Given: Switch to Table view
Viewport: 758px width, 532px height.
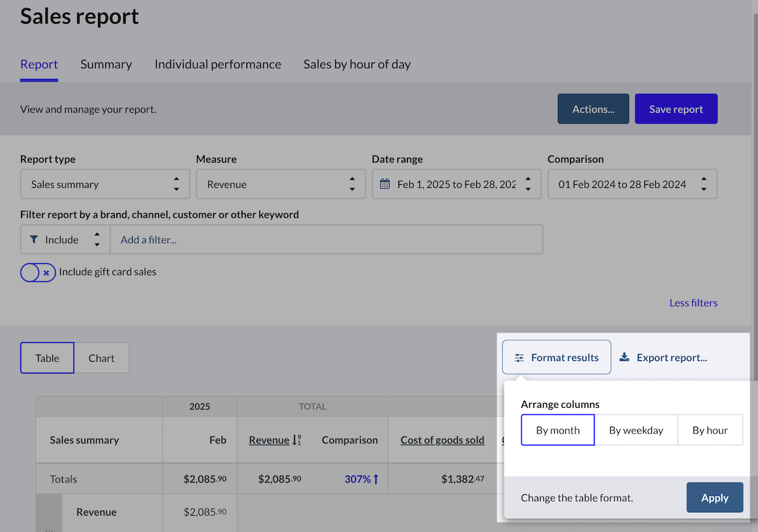Looking at the screenshot, I should [47, 358].
